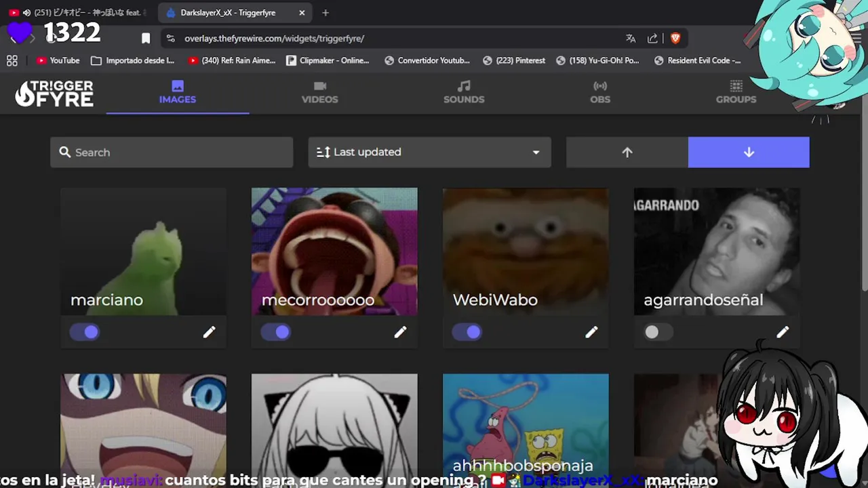Enable the agarrandoseñal toggle
Viewport: 868px width, 488px height.
(658, 332)
